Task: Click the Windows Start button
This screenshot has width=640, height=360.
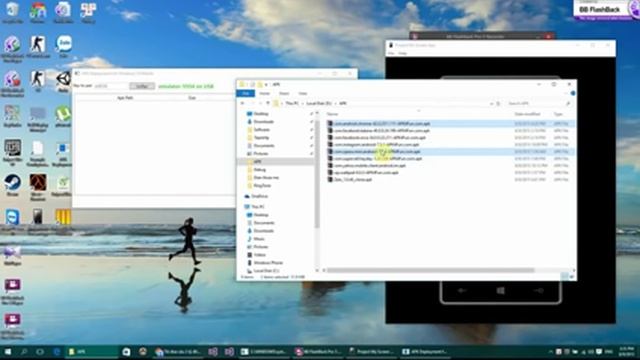Action: coord(7,352)
